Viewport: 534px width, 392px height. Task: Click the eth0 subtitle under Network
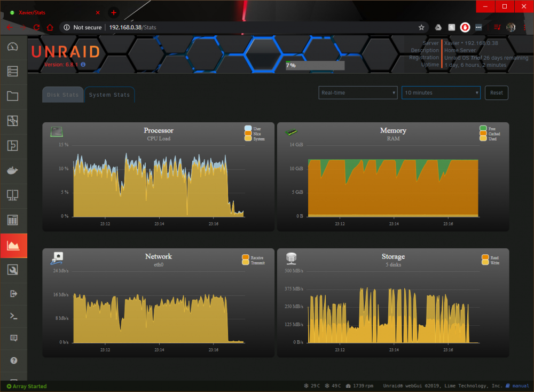[159, 264]
